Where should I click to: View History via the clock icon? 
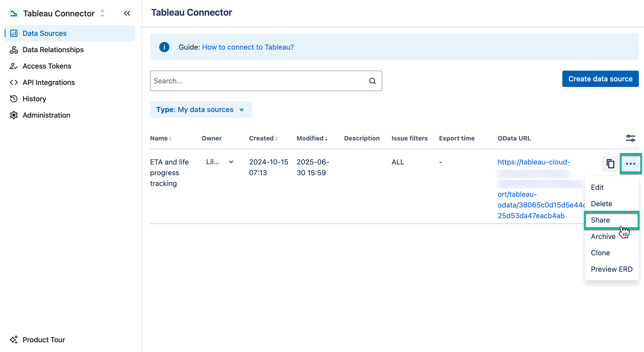[14, 99]
